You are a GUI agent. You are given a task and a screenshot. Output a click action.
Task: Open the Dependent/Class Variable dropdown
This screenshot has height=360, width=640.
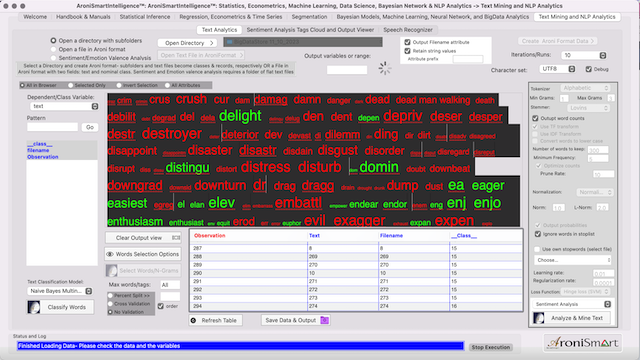pyautogui.click(x=64, y=106)
